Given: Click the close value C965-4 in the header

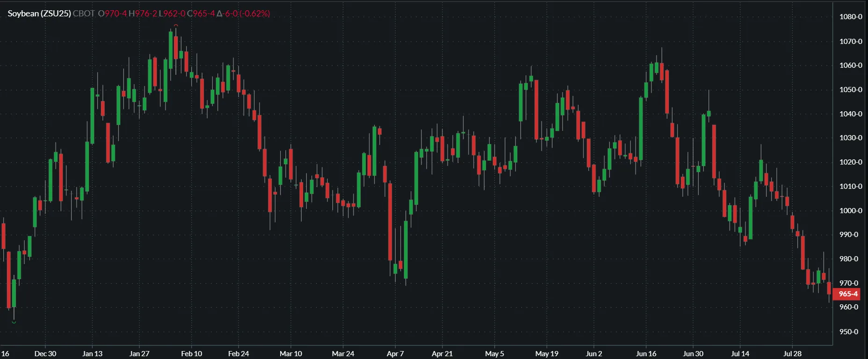Looking at the screenshot, I should pyautogui.click(x=201, y=14).
